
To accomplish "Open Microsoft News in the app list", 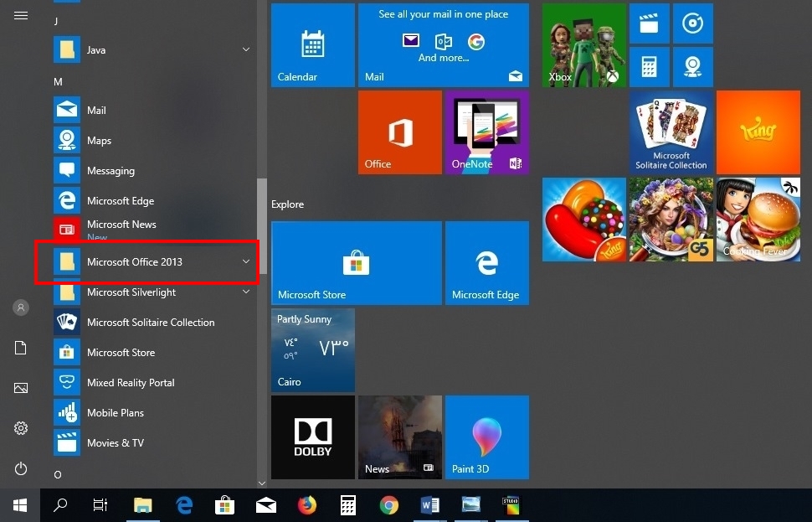I will pos(152,229).
